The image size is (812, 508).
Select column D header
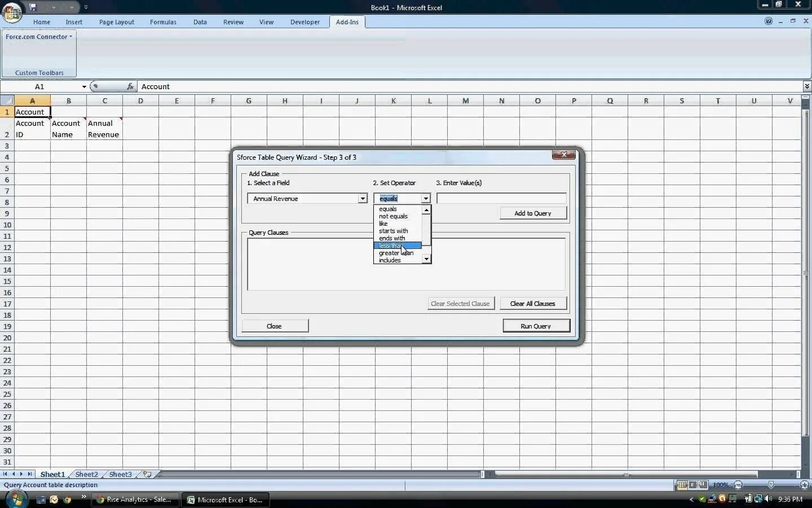[140, 100]
